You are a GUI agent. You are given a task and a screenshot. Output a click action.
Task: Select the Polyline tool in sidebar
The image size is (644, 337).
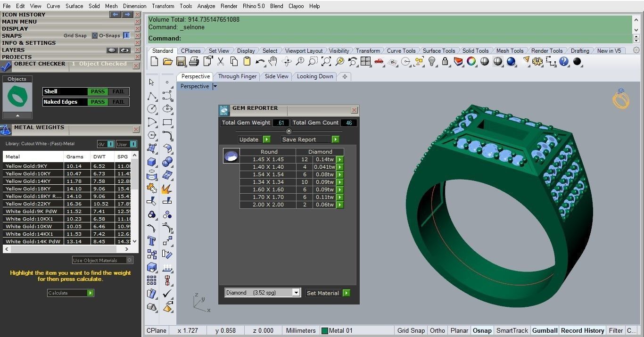pos(151,96)
